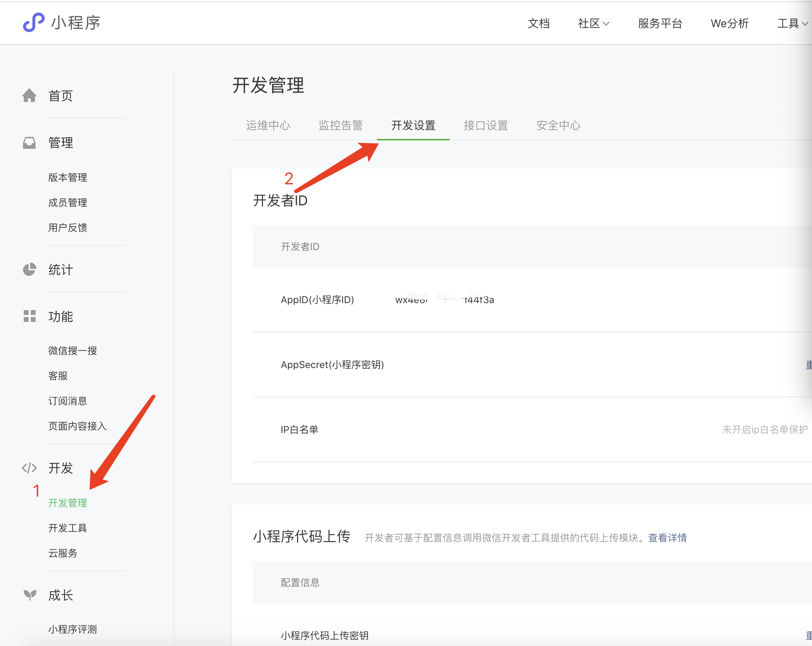Open the 文档 menu item

539,23
